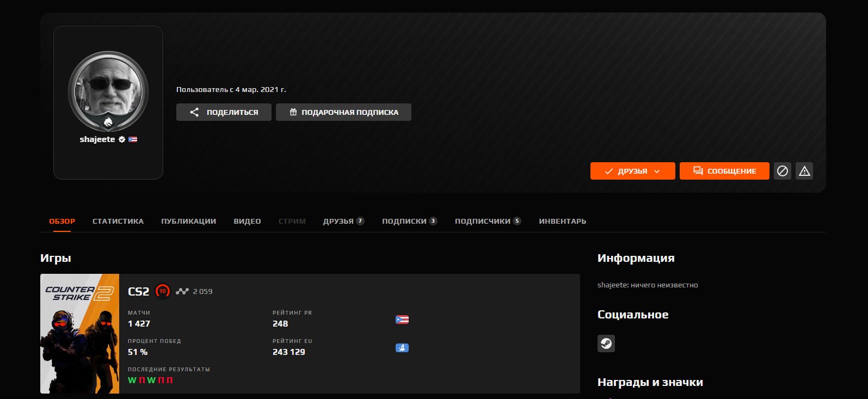This screenshot has height=399, width=868.
Task: Click the team logo badge under avatar
Action: [108, 121]
